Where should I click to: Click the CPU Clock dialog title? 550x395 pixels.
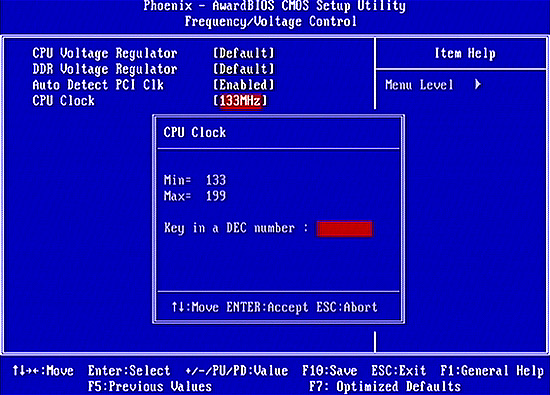click(x=195, y=133)
